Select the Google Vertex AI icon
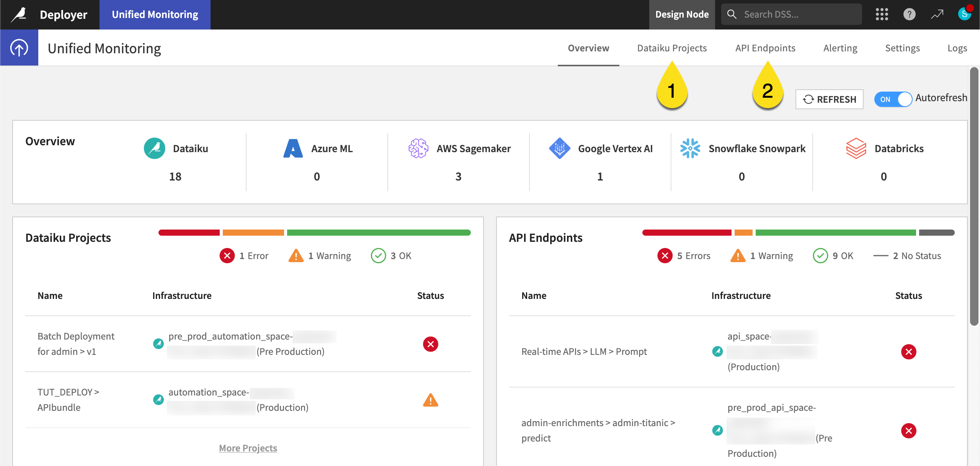Image resolution: width=980 pixels, height=466 pixels. (560, 148)
